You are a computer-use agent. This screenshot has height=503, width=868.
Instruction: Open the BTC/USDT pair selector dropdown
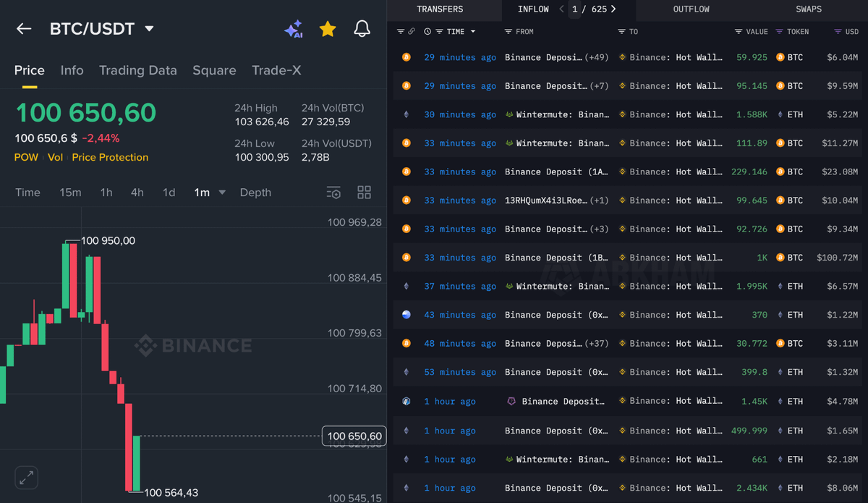(x=149, y=29)
